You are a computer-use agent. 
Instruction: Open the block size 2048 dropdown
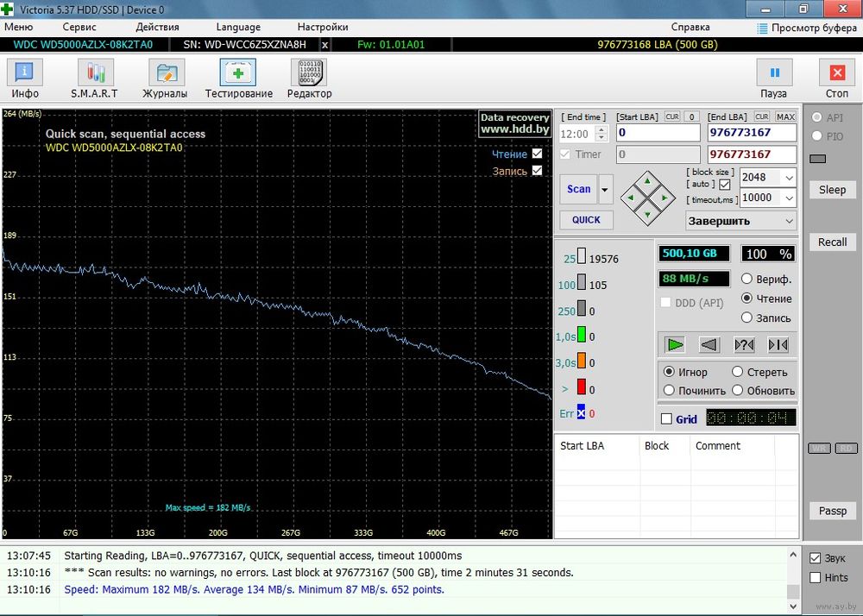(790, 178)
